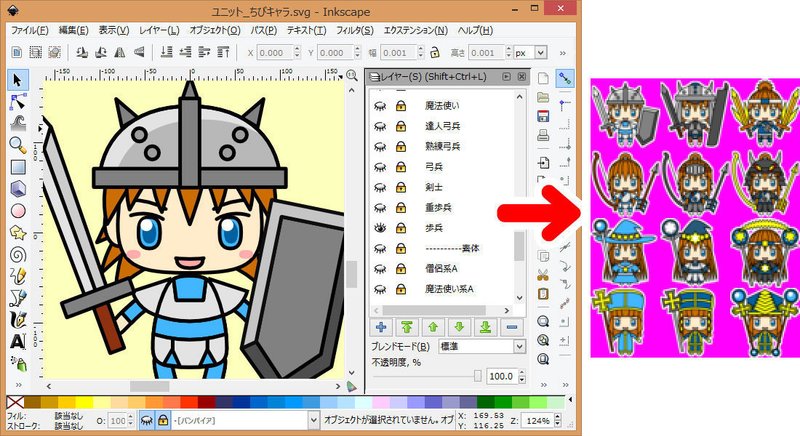This screenshot has height=436, width=800.
Task: Click the Open folder icon in command bar
Action: click(543, 97)
